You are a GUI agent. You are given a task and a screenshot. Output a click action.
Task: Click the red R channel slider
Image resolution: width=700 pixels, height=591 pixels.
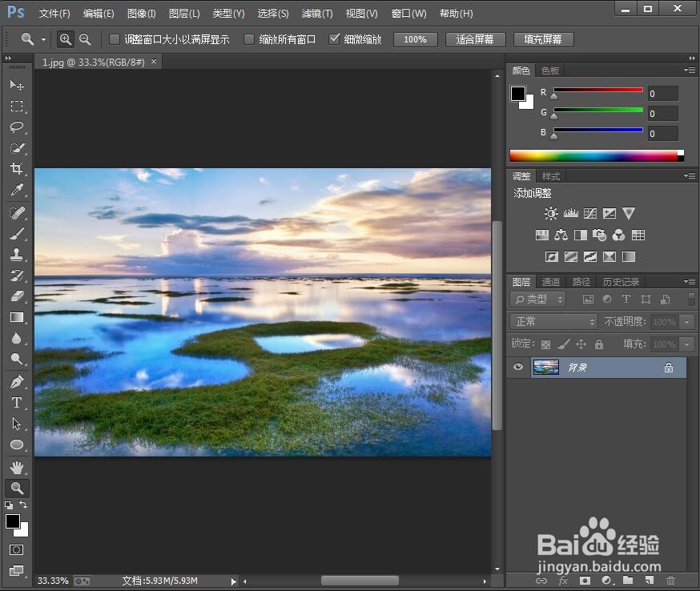(598, 90)
